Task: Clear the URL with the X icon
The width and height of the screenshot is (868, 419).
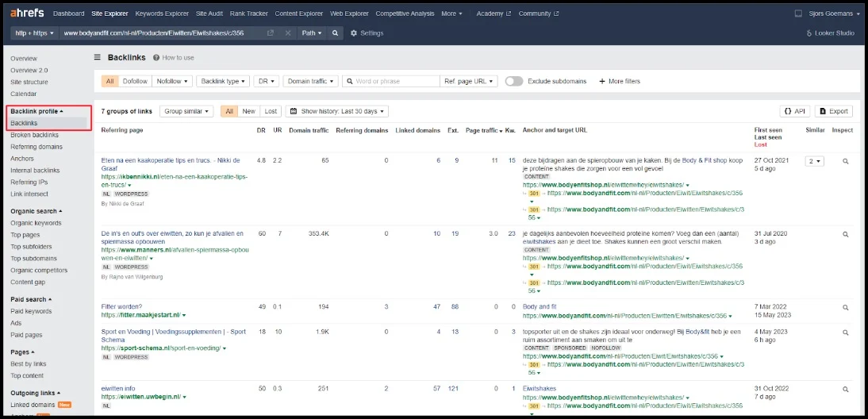Action: (288, 33)
